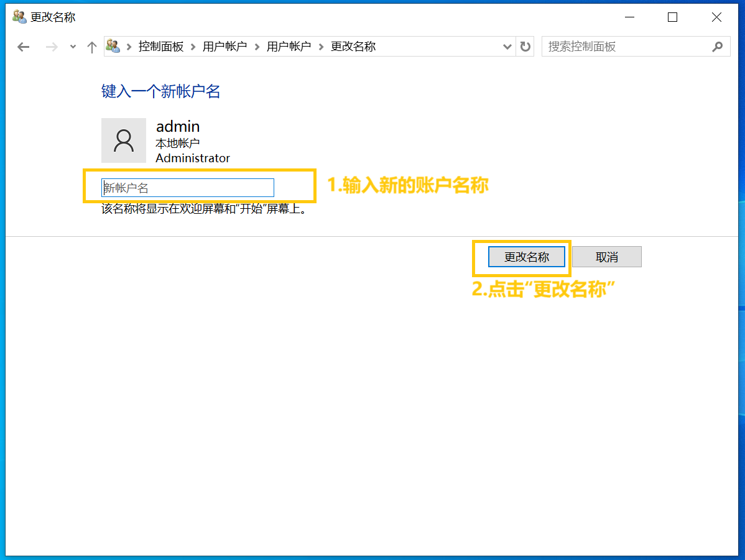Click the title bar application icon
This screenshot has height=560, width=745.
tap(19, 17)
